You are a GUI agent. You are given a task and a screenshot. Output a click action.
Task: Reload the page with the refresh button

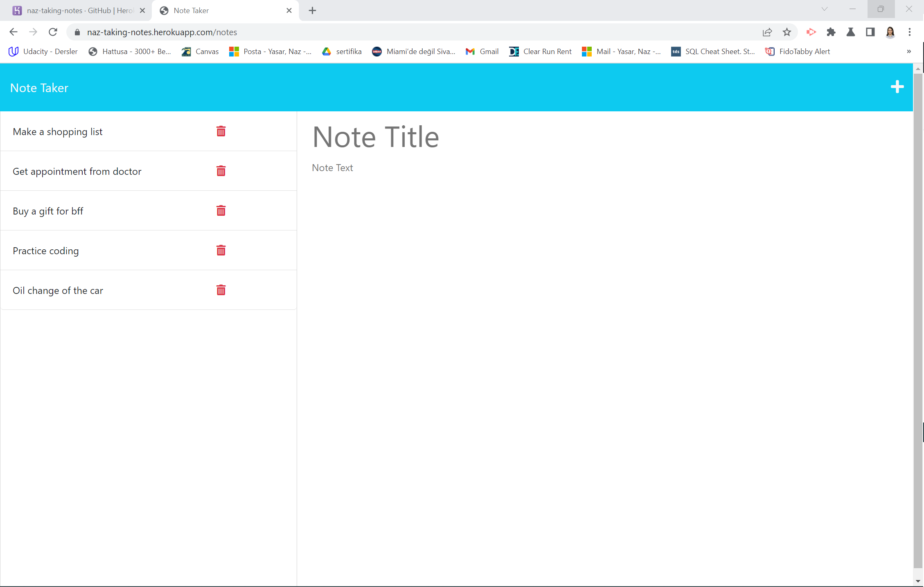pyautogui.click(x=53, y=32)
